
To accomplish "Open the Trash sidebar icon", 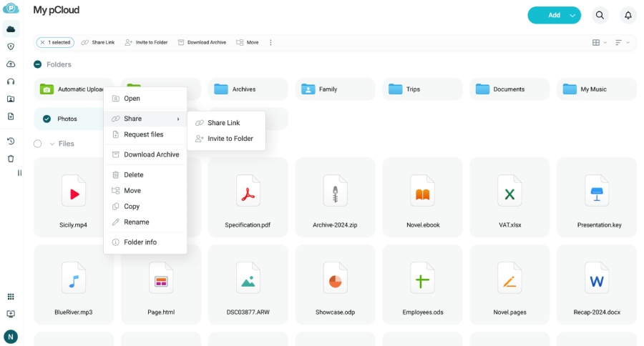I will [x=11, y=159].
